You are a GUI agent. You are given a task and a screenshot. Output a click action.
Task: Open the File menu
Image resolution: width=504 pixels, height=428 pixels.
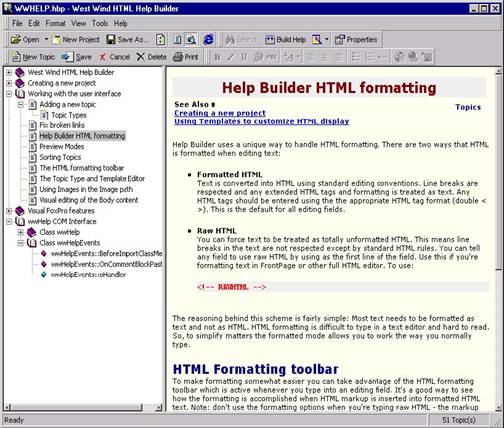17,23
